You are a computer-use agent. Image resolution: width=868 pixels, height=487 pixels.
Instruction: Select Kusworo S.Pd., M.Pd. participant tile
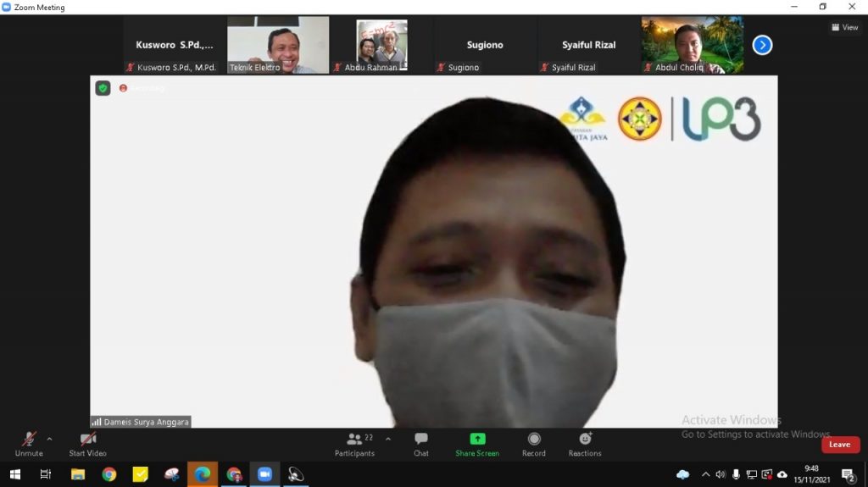(x=175, y=45)
